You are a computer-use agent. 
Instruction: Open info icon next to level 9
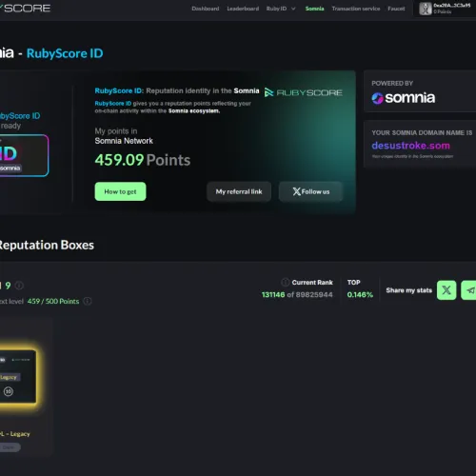coord(19,286)
